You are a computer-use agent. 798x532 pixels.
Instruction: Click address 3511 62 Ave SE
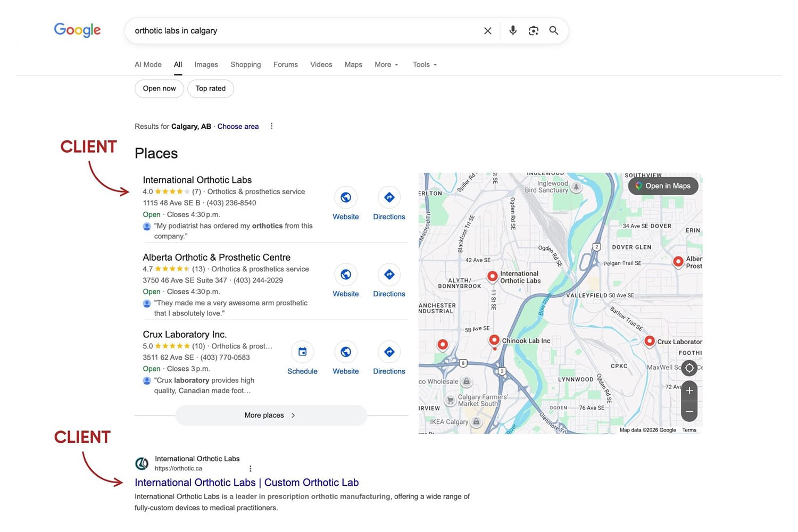pos(168,357)
